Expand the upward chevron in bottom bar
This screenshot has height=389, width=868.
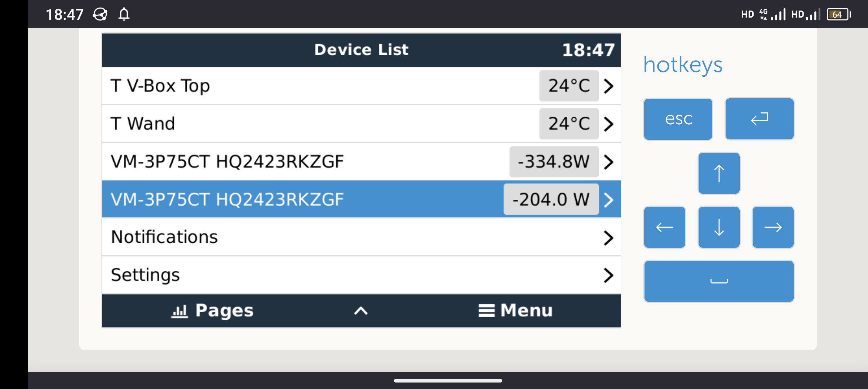tap(361, 311)
